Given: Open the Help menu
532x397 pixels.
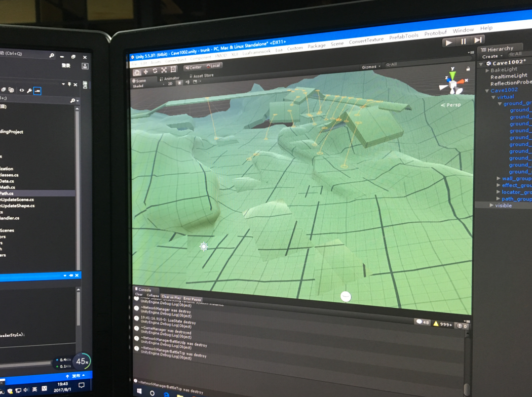Looking at the screenshot, I should (486, 28).
